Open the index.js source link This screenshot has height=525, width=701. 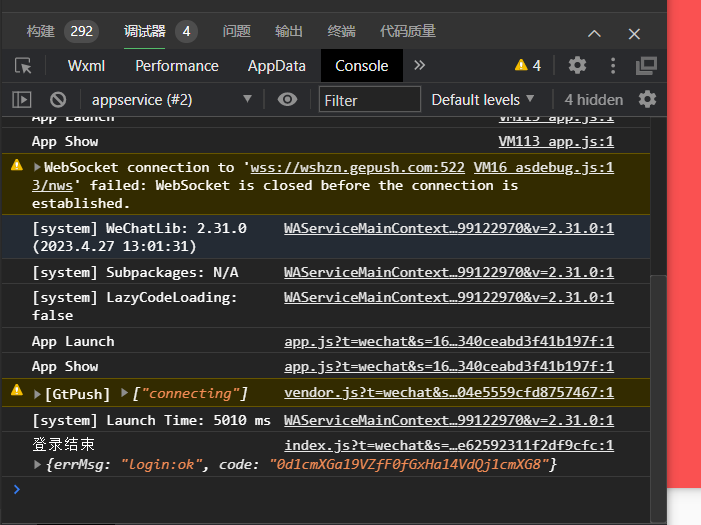click(x=449, y=445)
